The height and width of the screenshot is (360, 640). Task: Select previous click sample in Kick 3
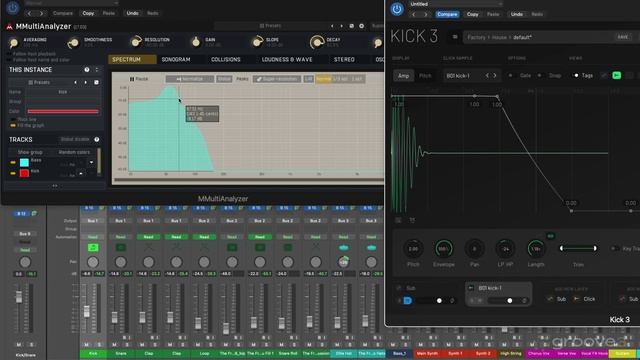click(x=487, y=76)
